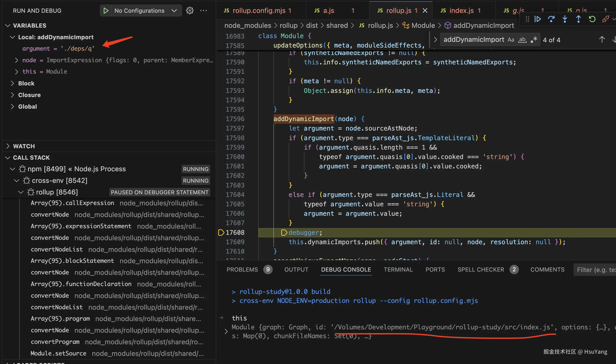
Task: Open launch.json with the gear icon
Action: [x=190, y=11]
